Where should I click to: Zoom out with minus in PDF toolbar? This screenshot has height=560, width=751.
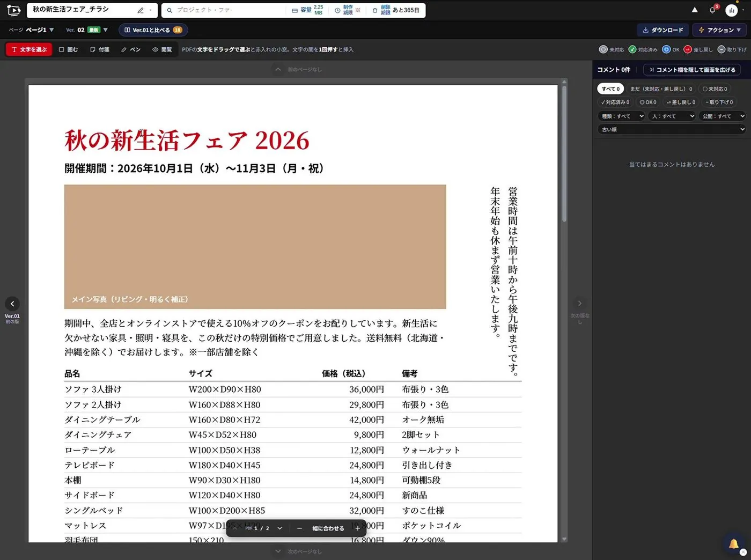pyautogui.click(x=299, y=528)
